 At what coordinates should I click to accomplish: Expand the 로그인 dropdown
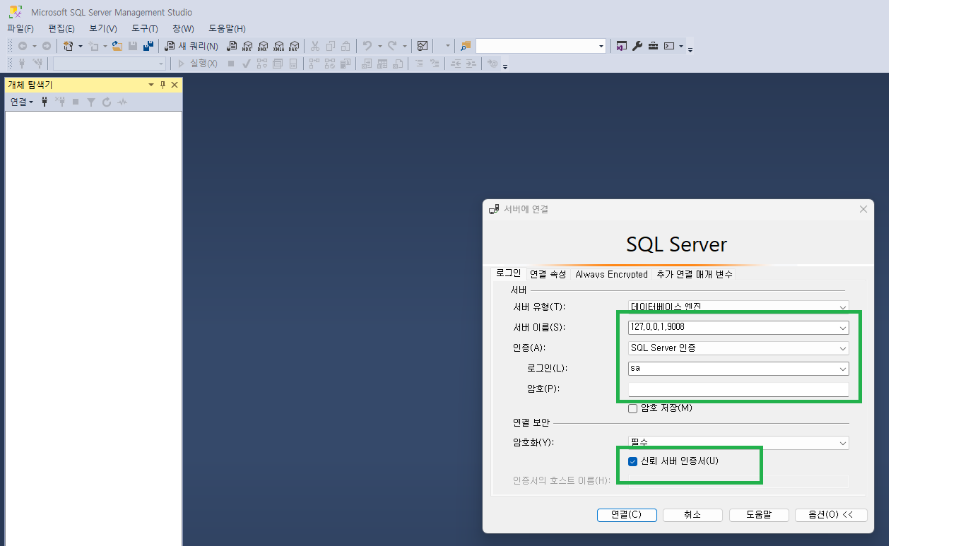point(843,369)
